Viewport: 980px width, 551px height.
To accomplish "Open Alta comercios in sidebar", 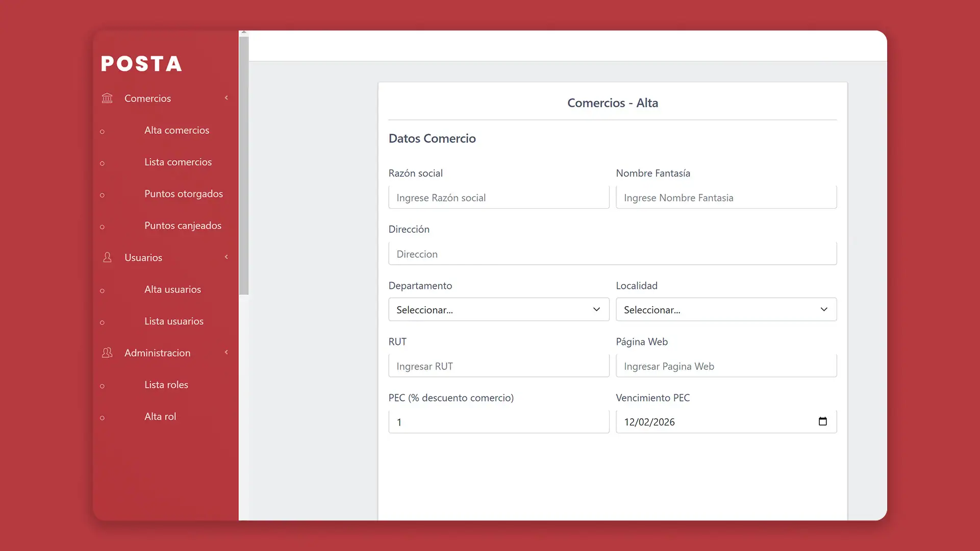I will (x=177, y=130).
